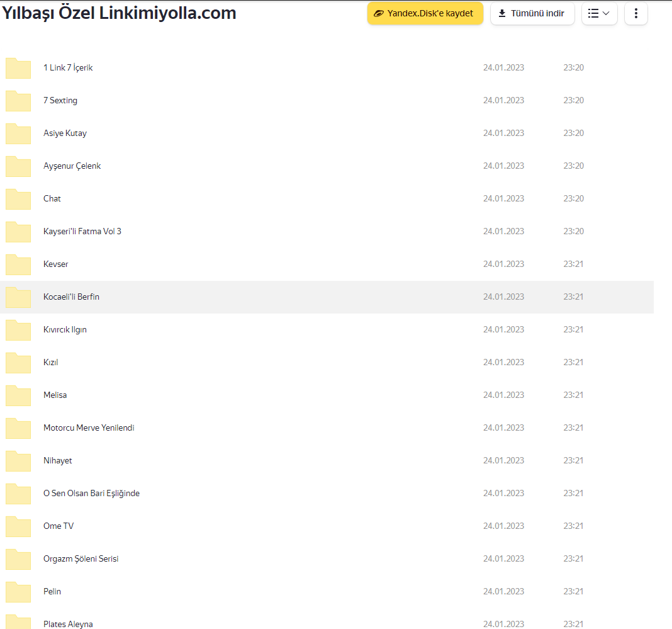Click the Kevser folder icon
This screenshot has height=629, width=672.
[x=18, y=264]
